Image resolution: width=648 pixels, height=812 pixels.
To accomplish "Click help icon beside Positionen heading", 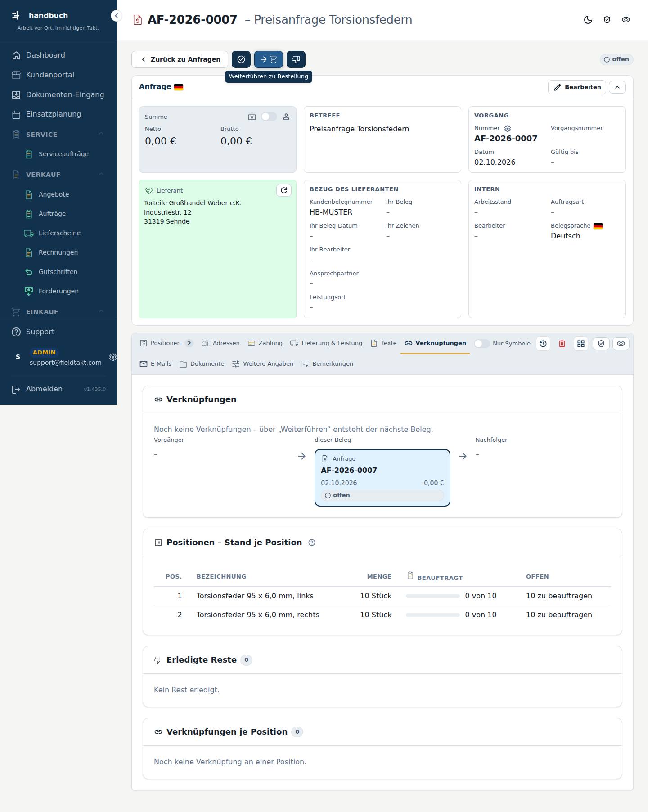I will point(312,543).
